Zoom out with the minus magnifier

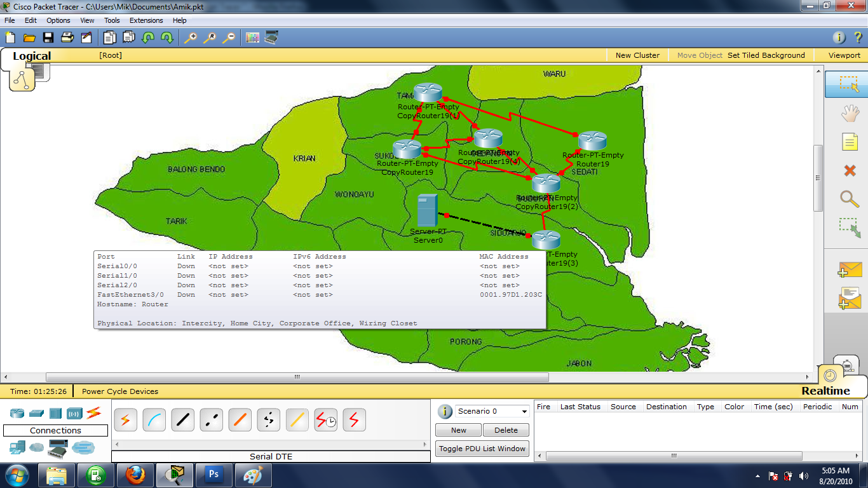point(228,37)
